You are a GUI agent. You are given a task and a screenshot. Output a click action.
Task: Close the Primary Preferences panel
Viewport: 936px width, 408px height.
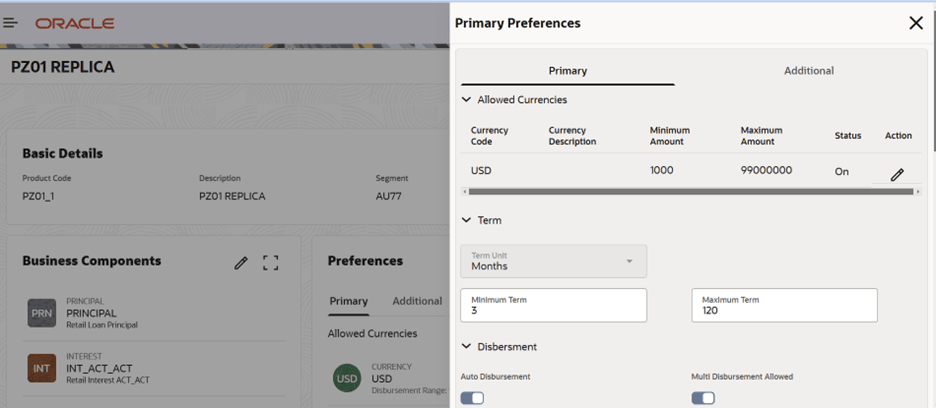point(915,23)
